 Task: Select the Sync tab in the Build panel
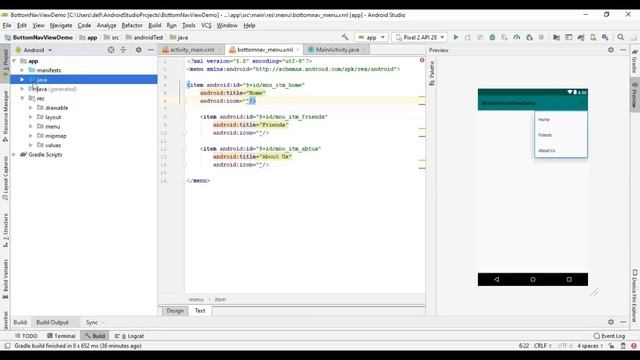(92, 322)
